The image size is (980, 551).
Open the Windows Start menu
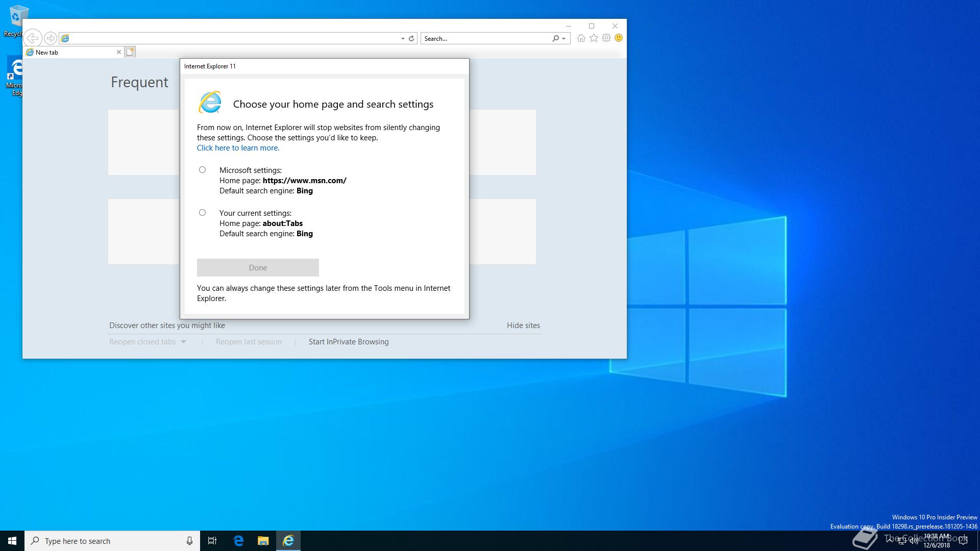[x=12, y=541]
